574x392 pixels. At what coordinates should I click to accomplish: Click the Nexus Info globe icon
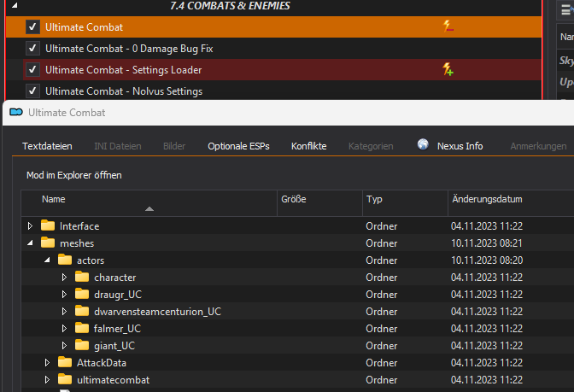423,144
